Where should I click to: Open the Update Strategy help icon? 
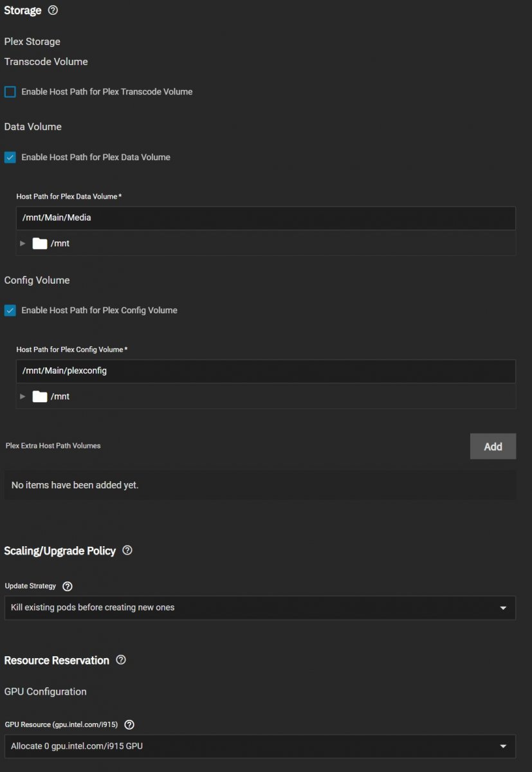pos(68,587)
